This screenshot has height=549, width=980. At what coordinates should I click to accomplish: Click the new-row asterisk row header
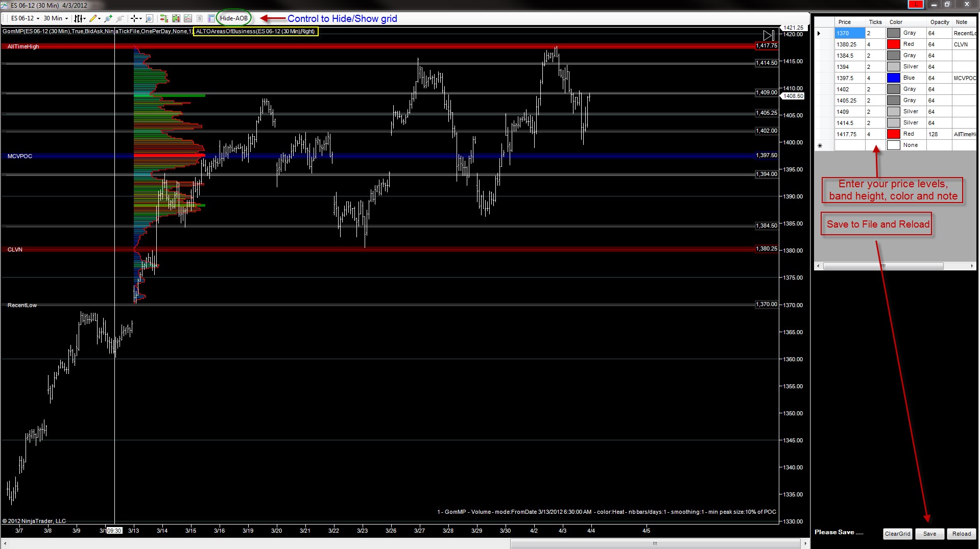824,145
